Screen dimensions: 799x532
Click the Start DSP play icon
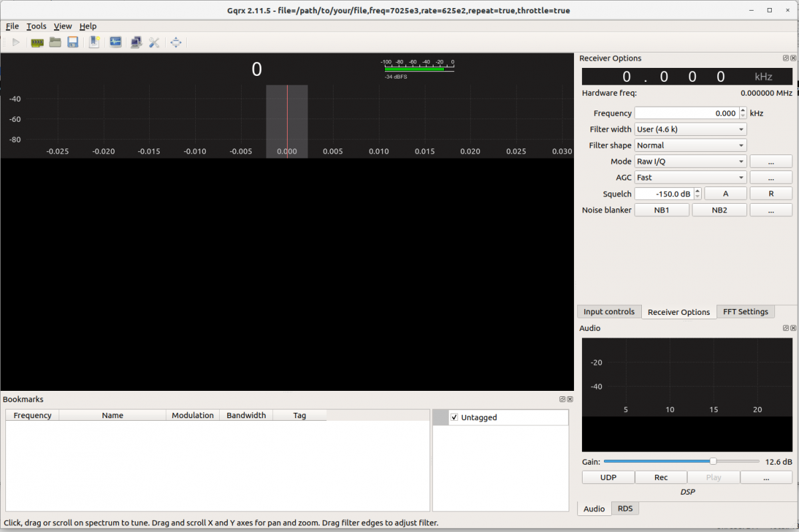pyautogui.click(x=16, y=43)
